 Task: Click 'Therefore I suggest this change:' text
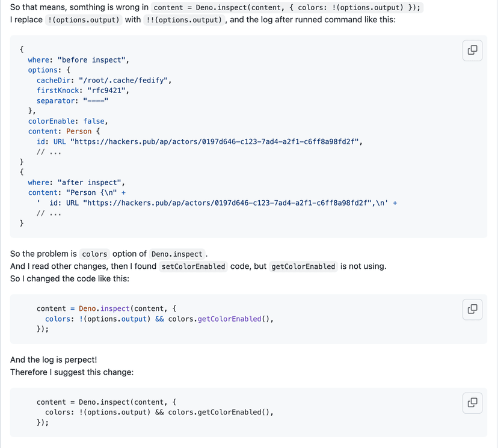72,372
